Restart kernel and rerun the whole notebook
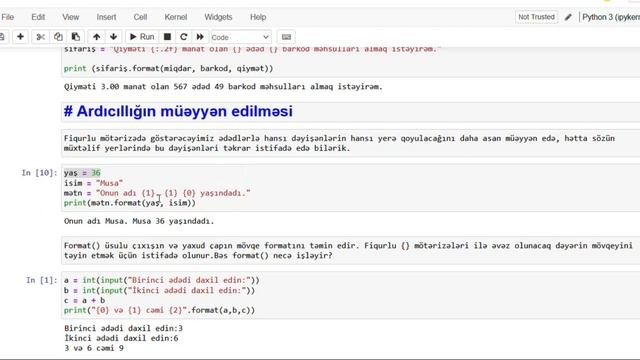Image resolution: width=640 pixels, height=360 pixels. [200, 37]
